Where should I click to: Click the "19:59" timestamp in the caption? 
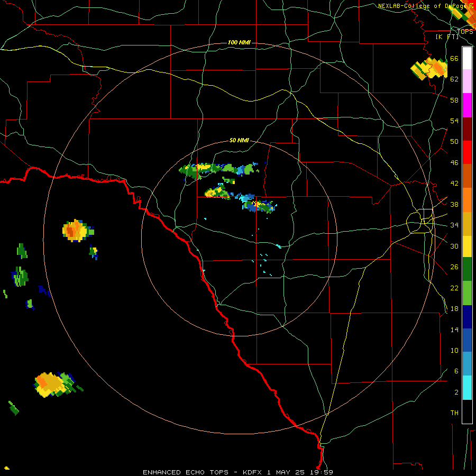(323, 472)
